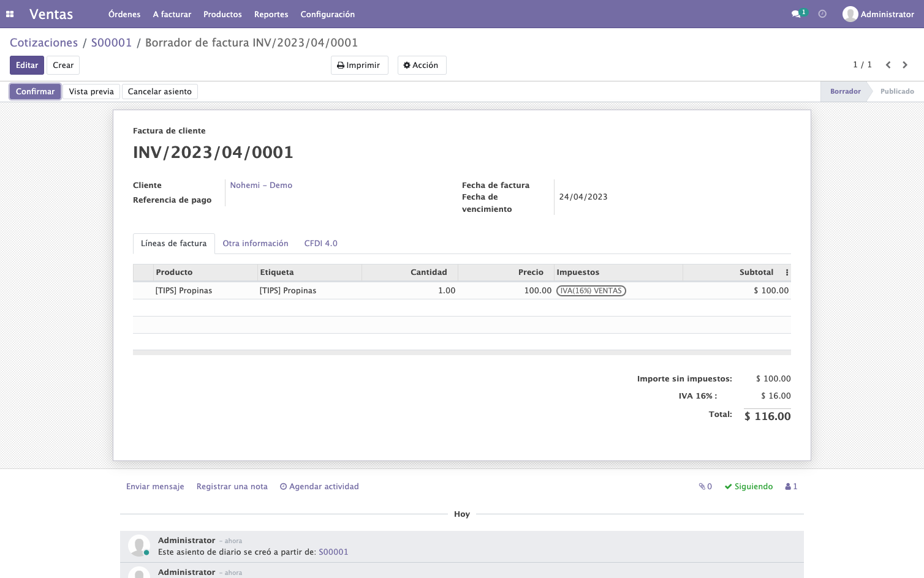Switch to the Otra información tab
Viewport: 924px width, 578px height.
point(256,244)
